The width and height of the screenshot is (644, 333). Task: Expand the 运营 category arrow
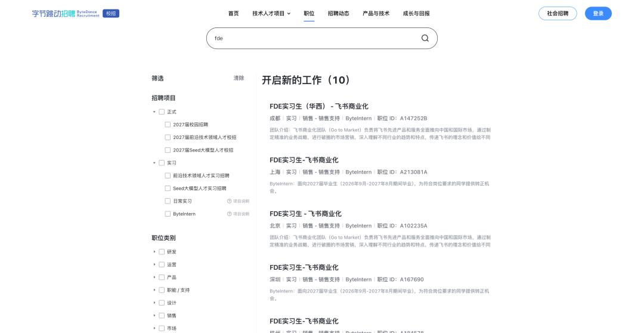[154, 264]
